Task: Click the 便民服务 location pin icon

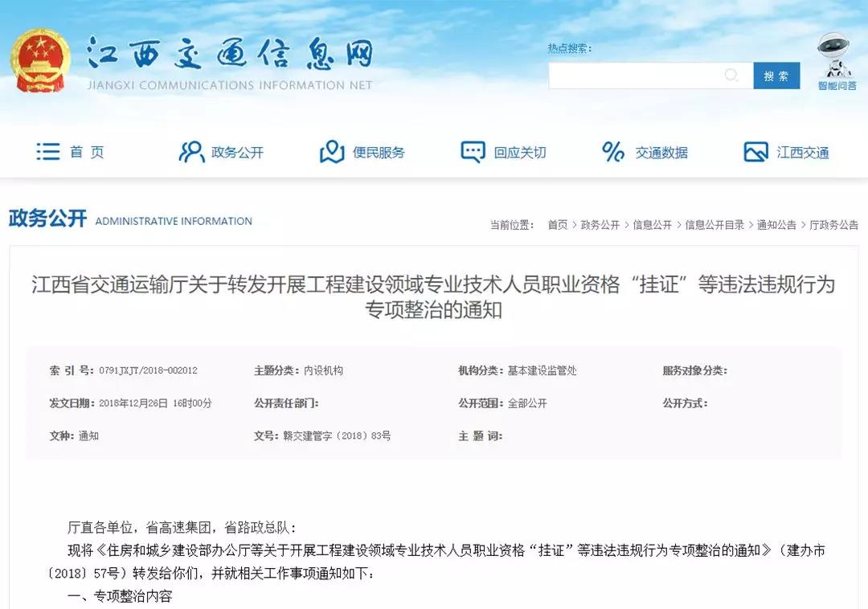Action: click(331, 151)
